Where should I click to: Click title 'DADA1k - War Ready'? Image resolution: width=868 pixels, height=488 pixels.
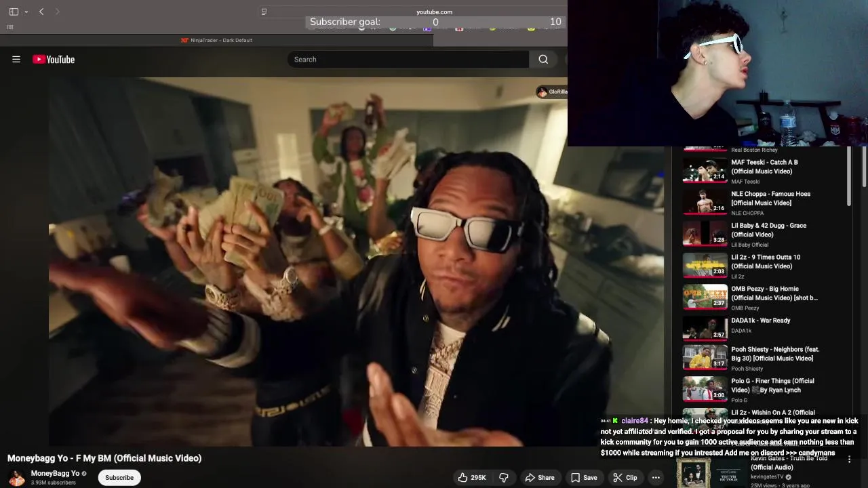point(760,321)
